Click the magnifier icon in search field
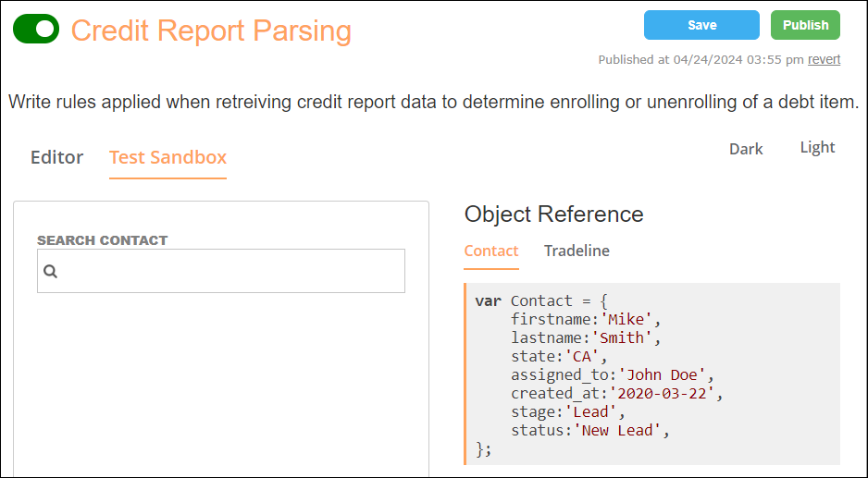Screen dimensions: 868x478 pos(50,271)
